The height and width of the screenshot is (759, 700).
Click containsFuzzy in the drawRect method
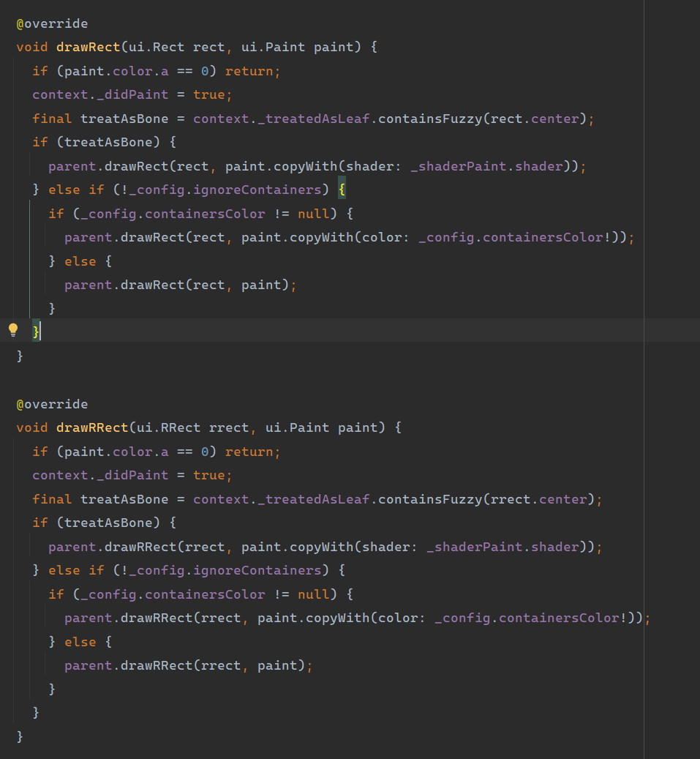coord(430,119)
